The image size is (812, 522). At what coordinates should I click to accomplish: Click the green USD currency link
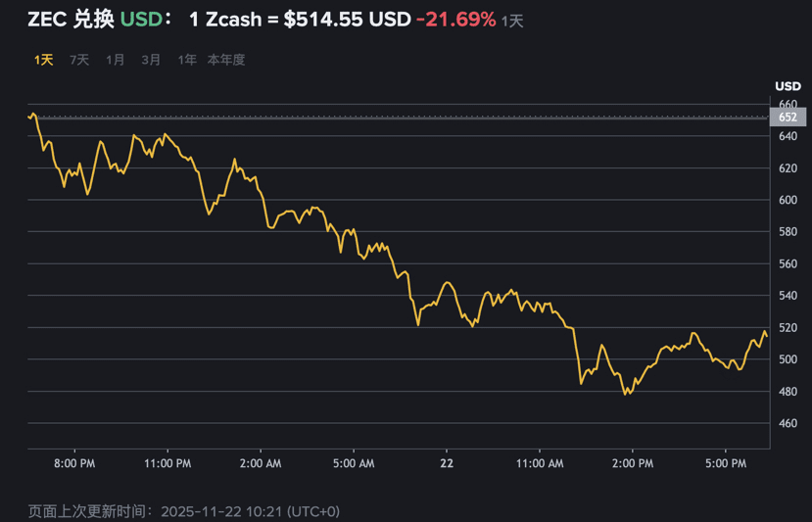(140, 20)
